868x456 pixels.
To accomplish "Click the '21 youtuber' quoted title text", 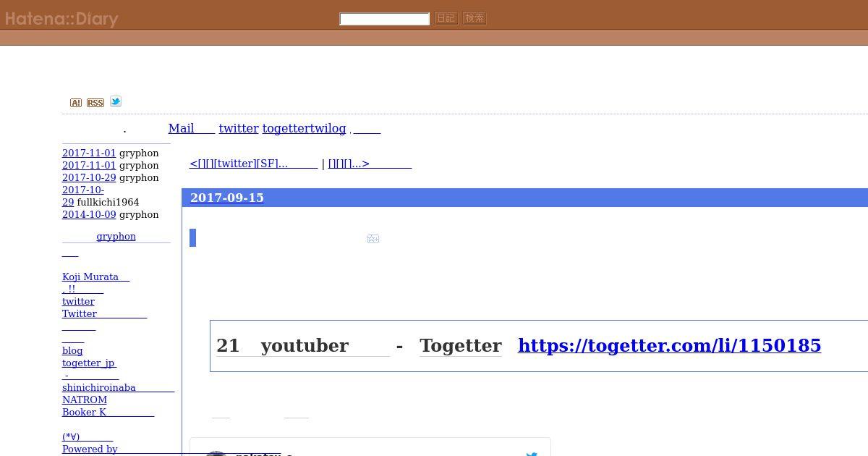I will point(302,345).
